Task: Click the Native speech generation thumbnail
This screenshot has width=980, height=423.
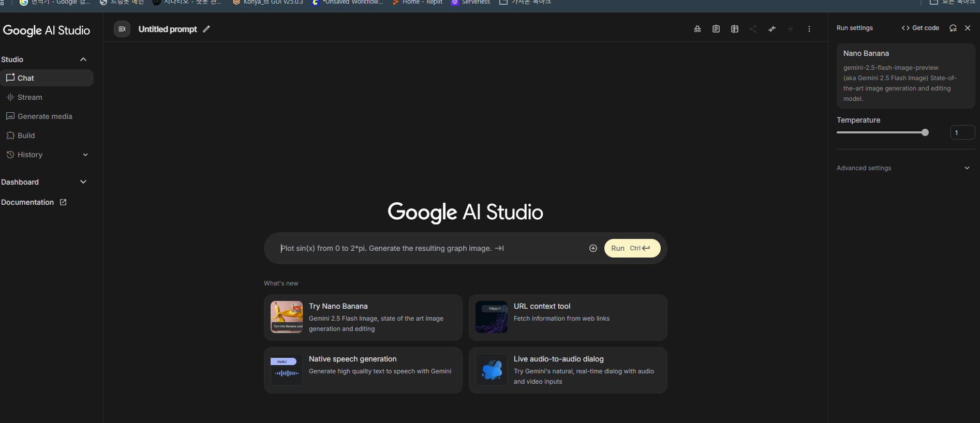Action: 287,370
